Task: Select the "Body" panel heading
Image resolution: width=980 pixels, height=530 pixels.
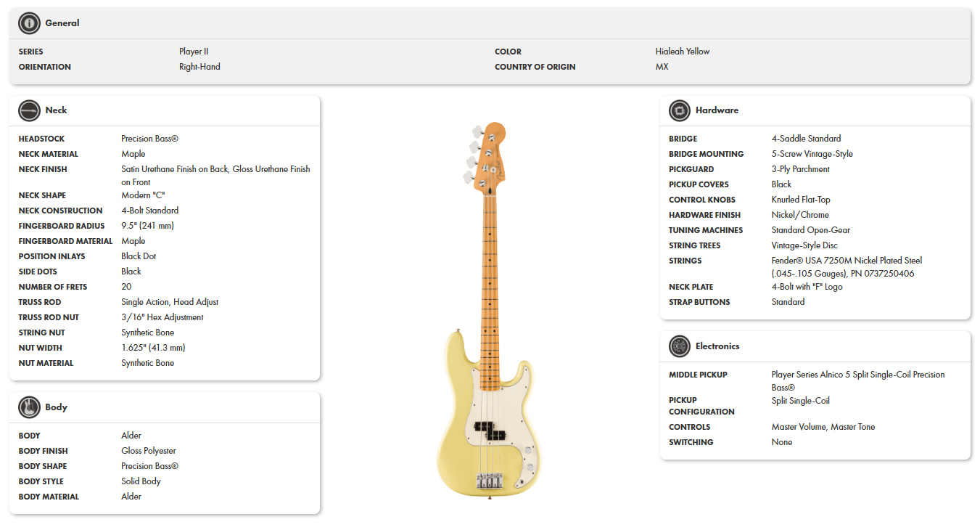Action: point(56,407)
